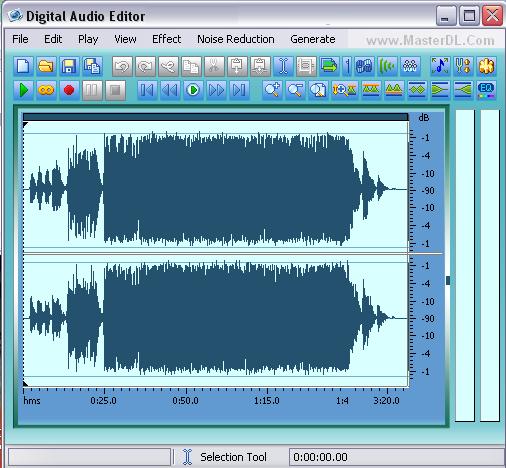Pause playback
This screenshot has height=468, width=506.
coord(92,90)
